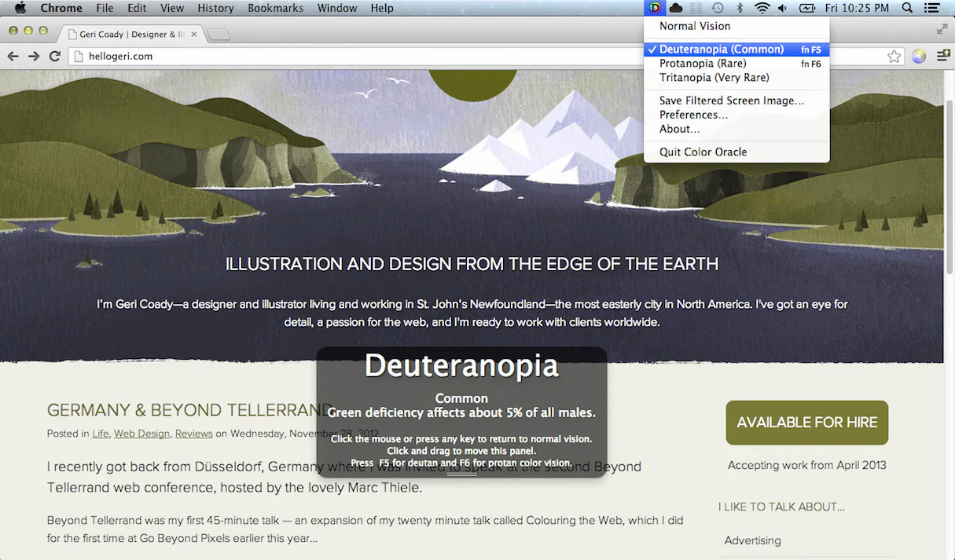Viewport: 955px width, 560px height.
Task: Open the Bookmarks menu
Action: point(275,8)
